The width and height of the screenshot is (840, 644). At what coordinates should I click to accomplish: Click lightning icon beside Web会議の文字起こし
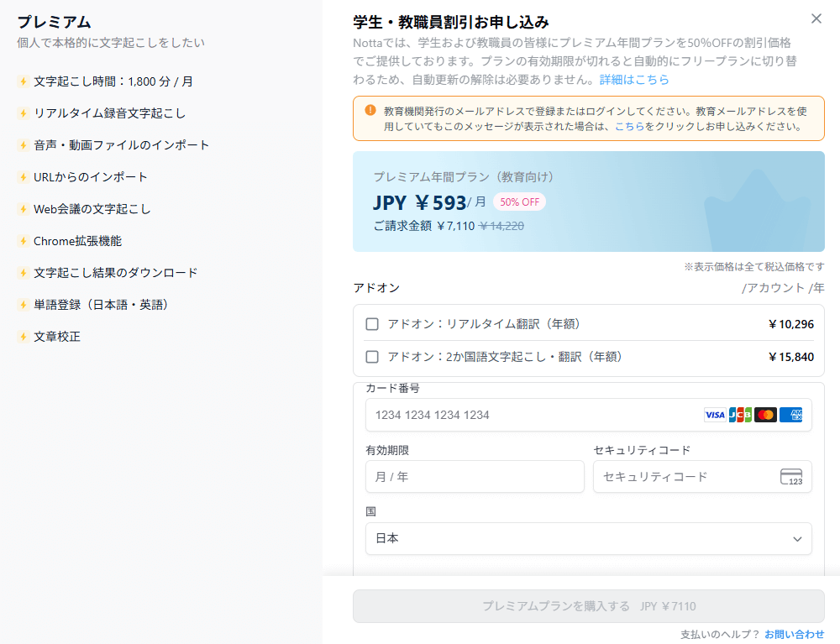tap(23, 209)
